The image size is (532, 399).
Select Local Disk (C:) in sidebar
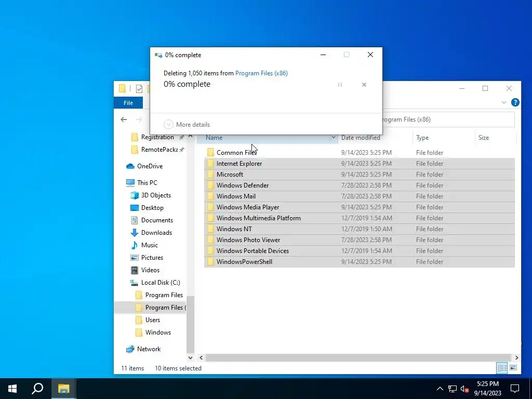(x=160, y=283)
